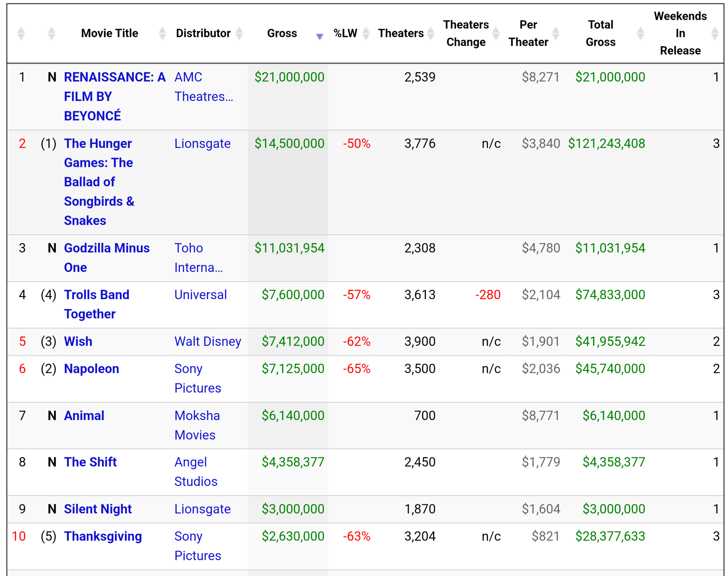The height and width of the screenshot is (576, 728).
Task: Sort by last-week rank column arrows
Action: [51, 33]
